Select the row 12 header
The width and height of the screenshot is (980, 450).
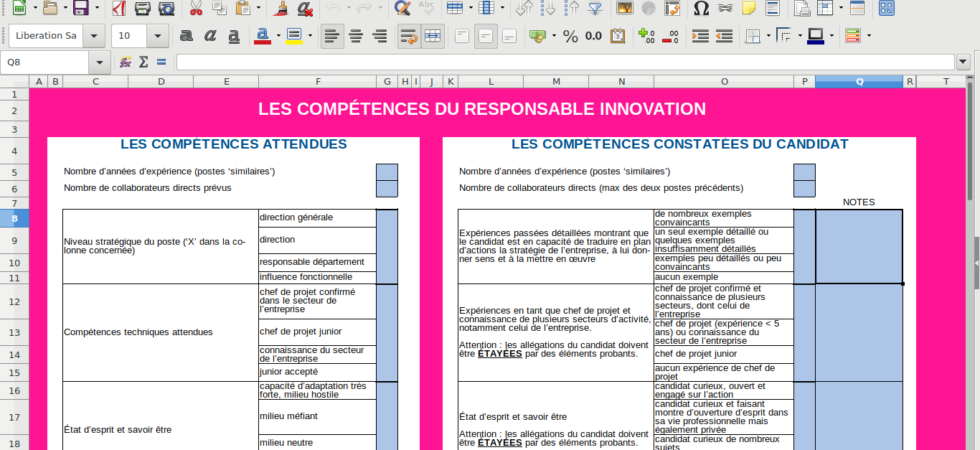[14, 301]
